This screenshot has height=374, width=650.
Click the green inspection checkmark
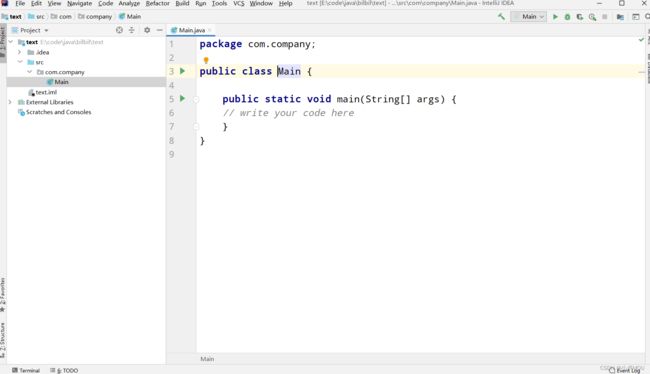point(641,40)
